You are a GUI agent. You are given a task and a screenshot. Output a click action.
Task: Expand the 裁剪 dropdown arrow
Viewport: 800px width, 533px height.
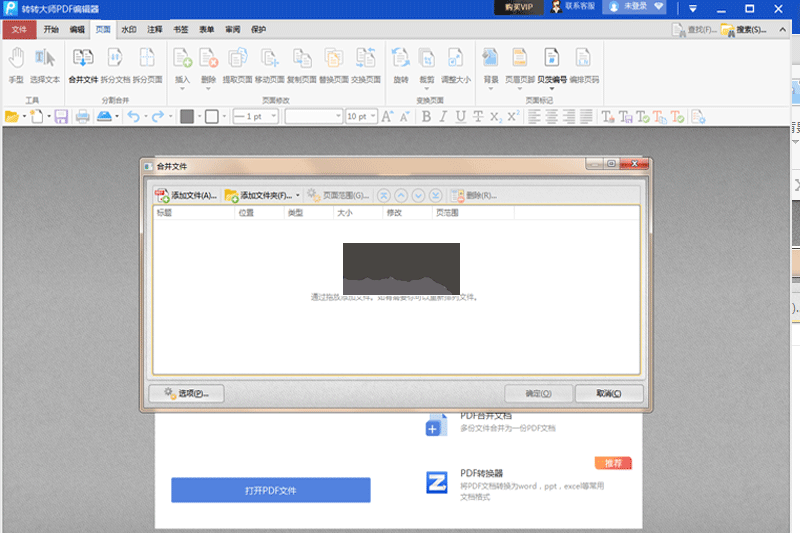tap(427, 89)
